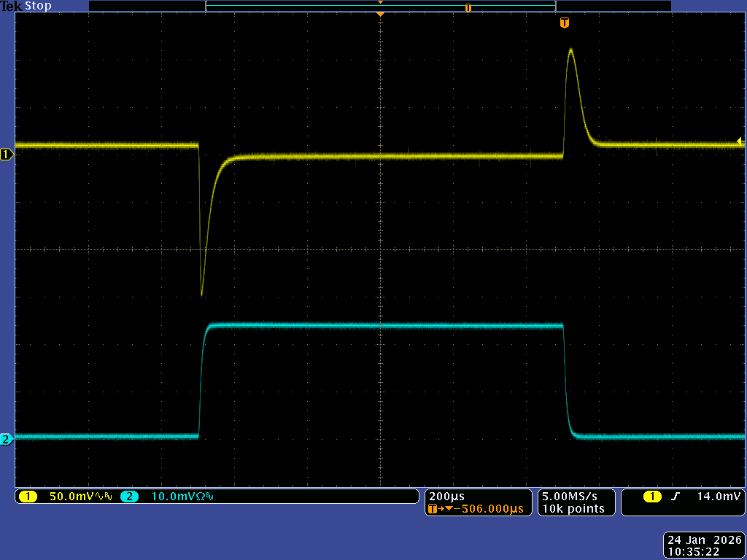The image size is (747, 560).
Task: Click the yellow trigger level arrow
Action: tap(740, 141)
